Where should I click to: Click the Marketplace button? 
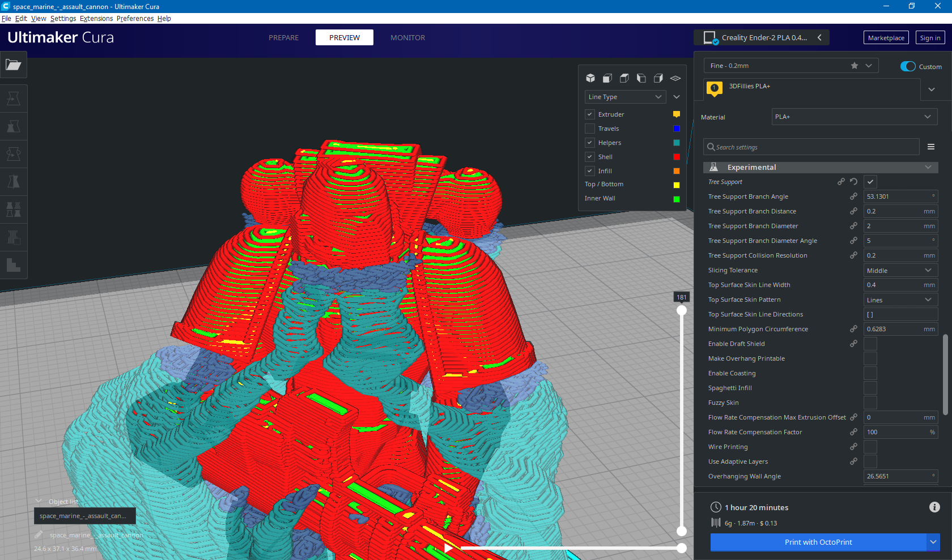(886, 38)
